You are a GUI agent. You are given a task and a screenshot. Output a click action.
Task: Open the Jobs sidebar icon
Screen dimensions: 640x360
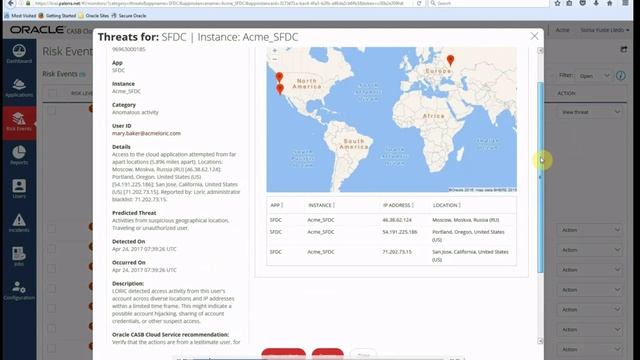[x=19, y=256]
